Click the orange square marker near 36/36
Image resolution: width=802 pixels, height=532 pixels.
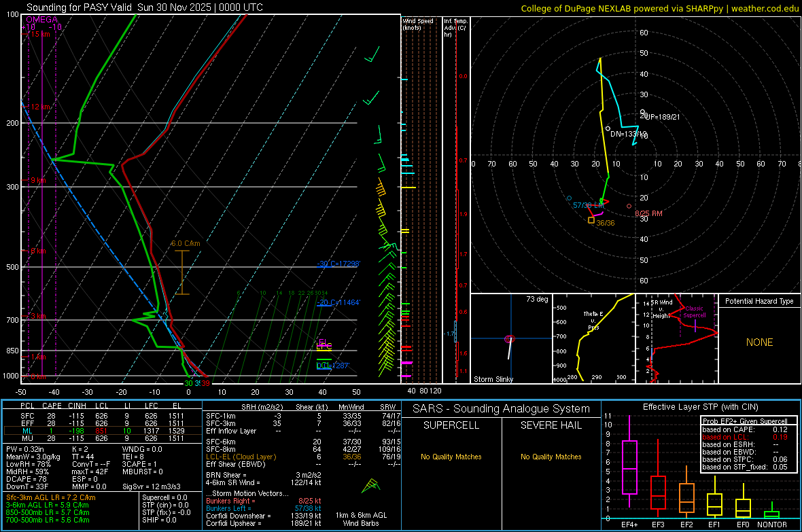tap(591, 220)
